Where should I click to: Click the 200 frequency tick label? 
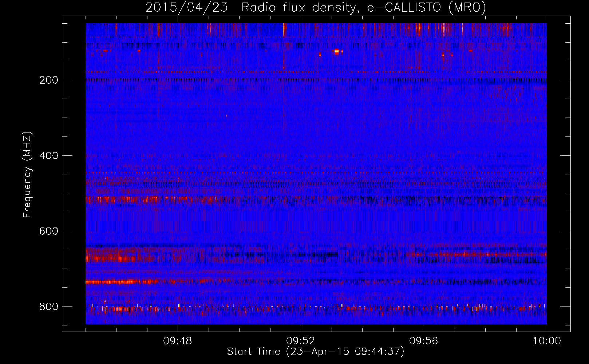tap(48, 80)
